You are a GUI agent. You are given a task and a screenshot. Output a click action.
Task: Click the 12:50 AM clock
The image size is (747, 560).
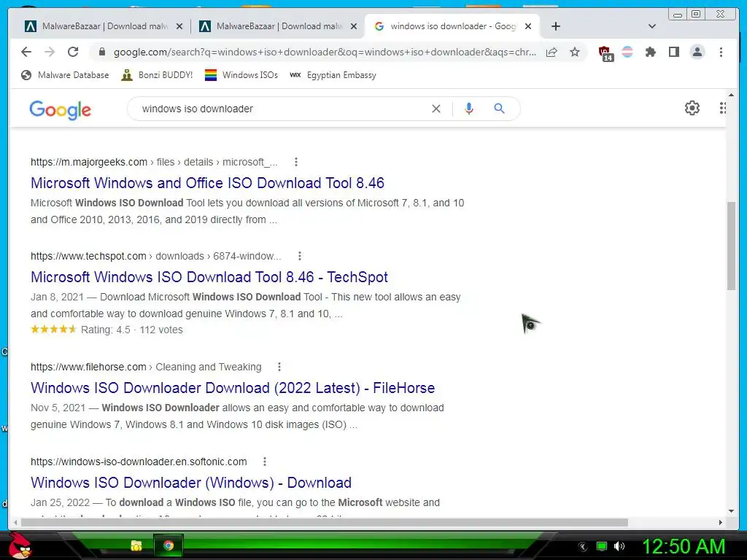click(684, 546)
